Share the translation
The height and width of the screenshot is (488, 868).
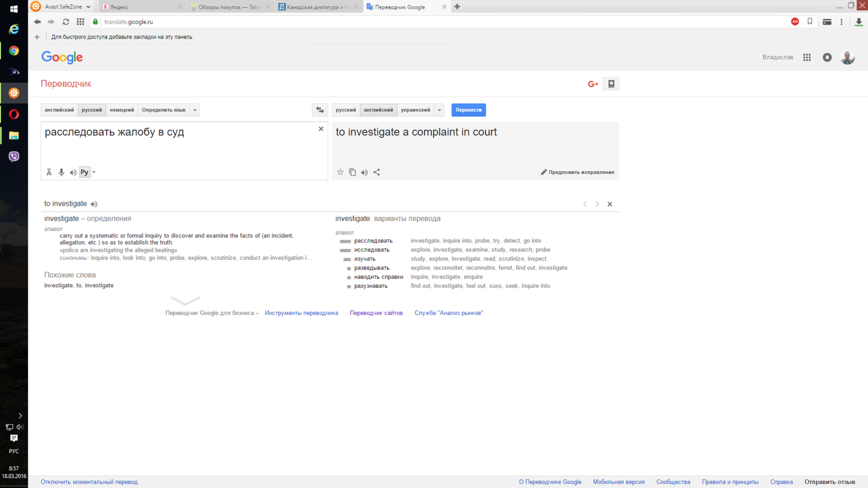376,172
